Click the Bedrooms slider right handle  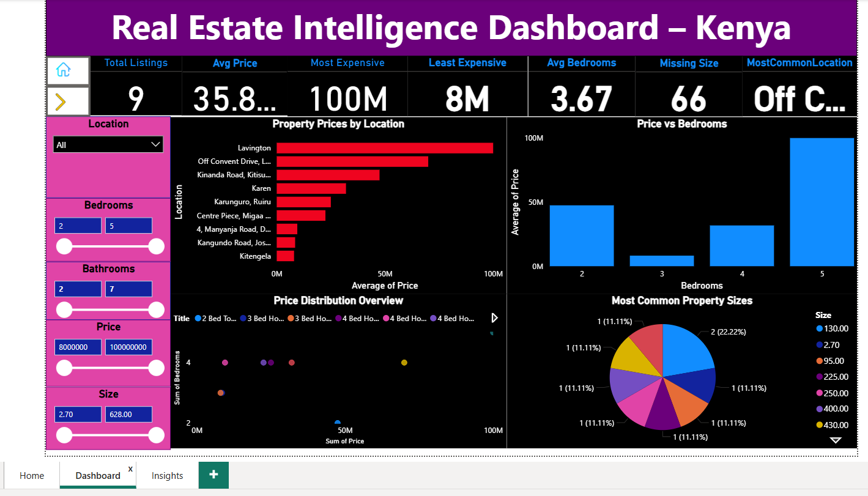(x=157, y=246)
